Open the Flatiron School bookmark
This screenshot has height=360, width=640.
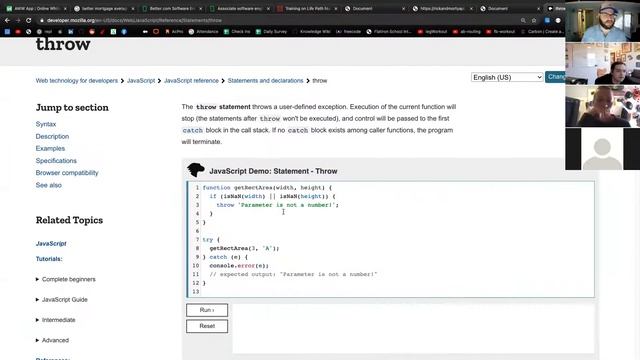[389, 31]
